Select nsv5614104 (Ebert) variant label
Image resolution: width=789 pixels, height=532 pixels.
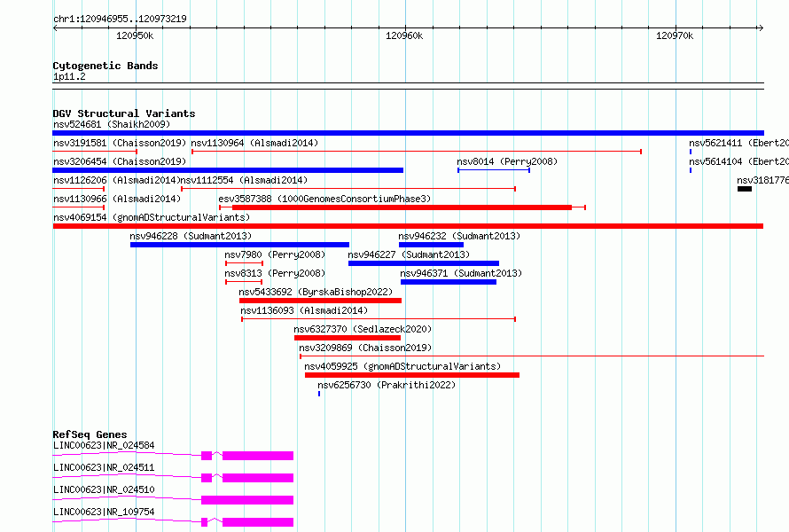pyautogui.click(x=738, y=161)
